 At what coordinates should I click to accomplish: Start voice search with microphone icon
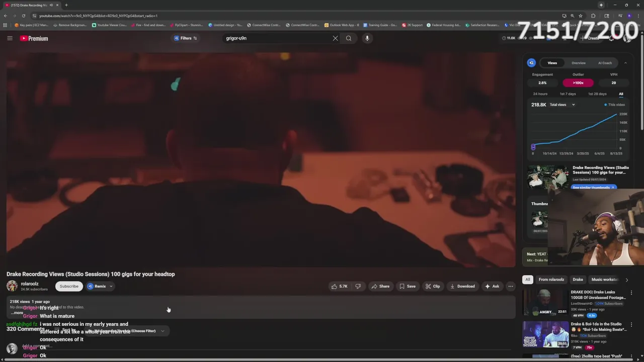click(367, 38)
